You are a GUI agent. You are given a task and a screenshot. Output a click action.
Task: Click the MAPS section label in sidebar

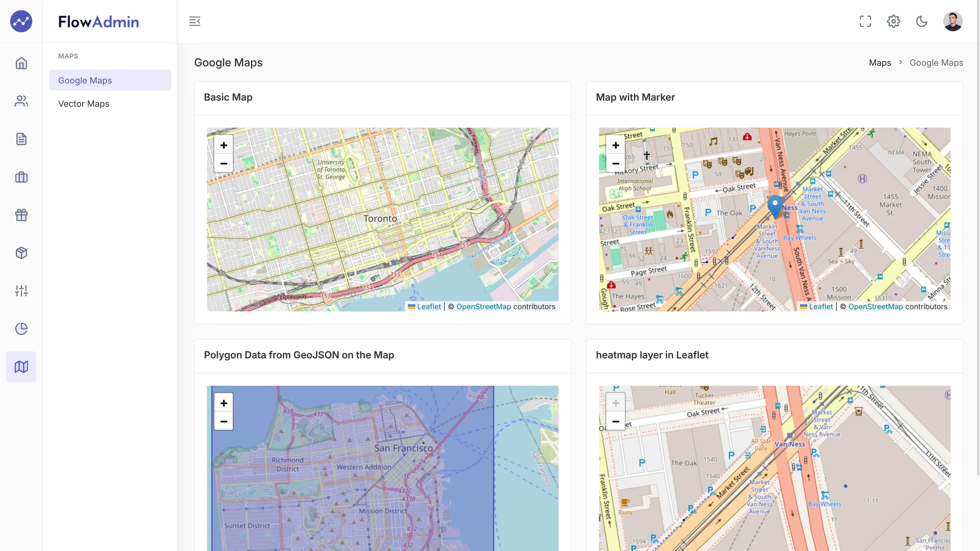point(68,56)
